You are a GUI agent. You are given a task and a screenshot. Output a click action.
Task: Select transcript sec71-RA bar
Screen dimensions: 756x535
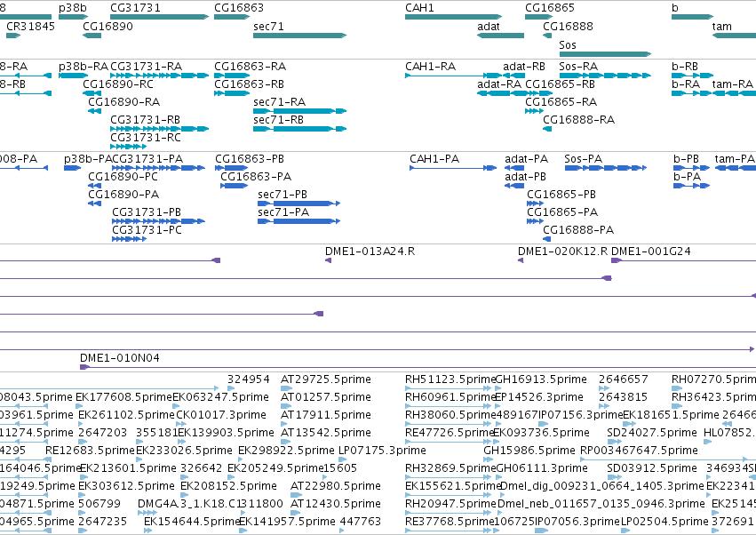click(300, 111)
